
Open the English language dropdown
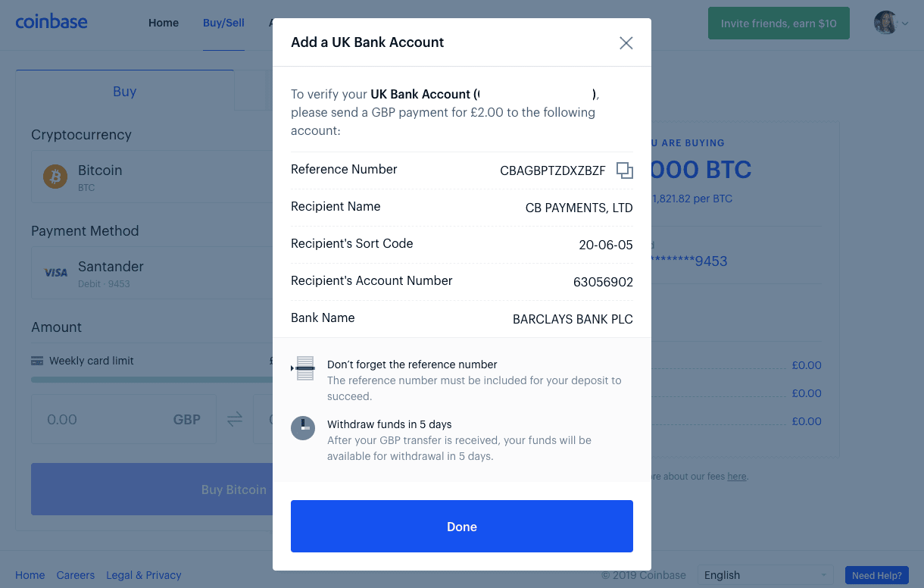pyautogui.click(x=765, y=575)
